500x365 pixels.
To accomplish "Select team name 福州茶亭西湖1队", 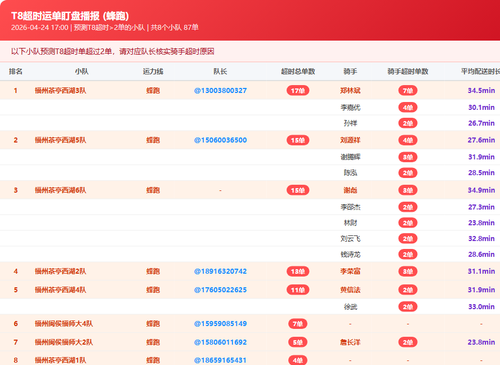I will coord(60,360).
